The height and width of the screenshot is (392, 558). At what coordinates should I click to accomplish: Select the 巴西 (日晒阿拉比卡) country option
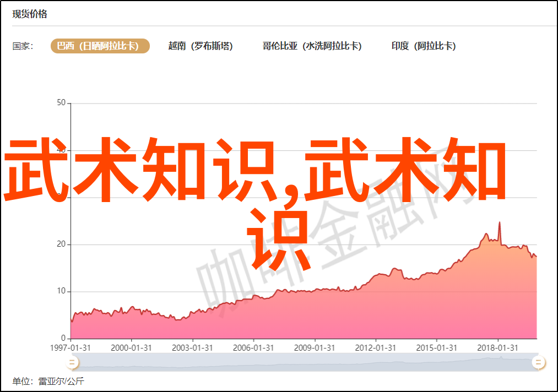click(100, 46)
